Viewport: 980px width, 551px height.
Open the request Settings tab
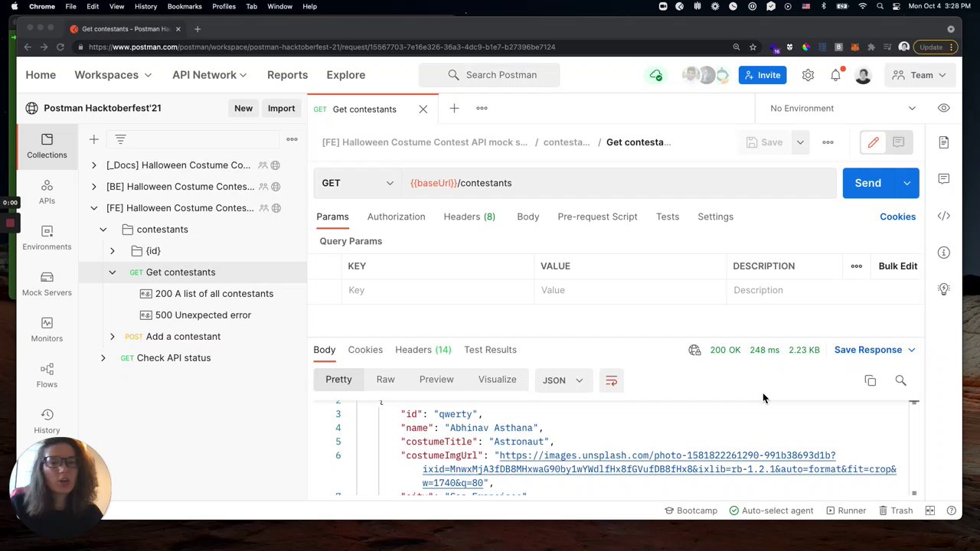point(715,217)
